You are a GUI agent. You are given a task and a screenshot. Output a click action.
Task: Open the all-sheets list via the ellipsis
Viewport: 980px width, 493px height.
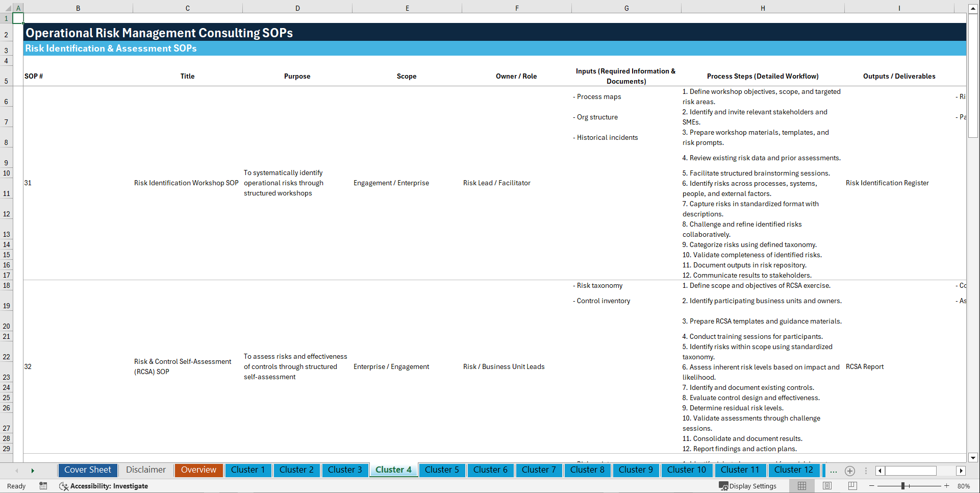coord(833,471)
